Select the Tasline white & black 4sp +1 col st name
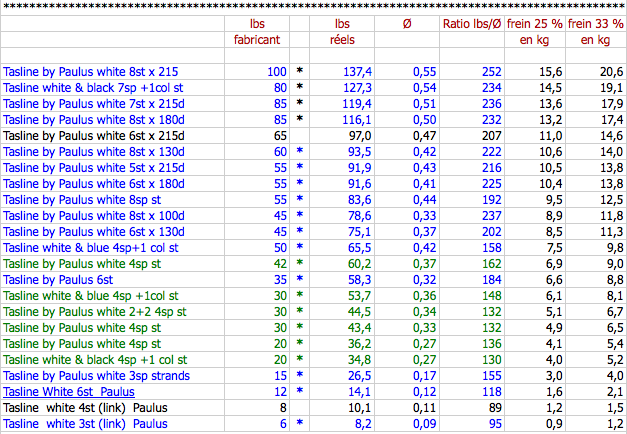The image size is (627, 434). 95,360
